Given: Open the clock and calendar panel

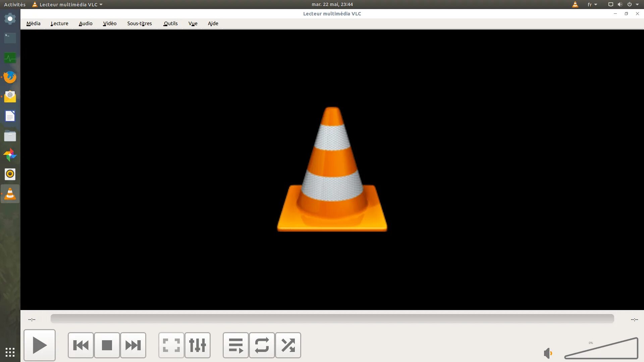Looking at the screenshot, I should [332, 4].
